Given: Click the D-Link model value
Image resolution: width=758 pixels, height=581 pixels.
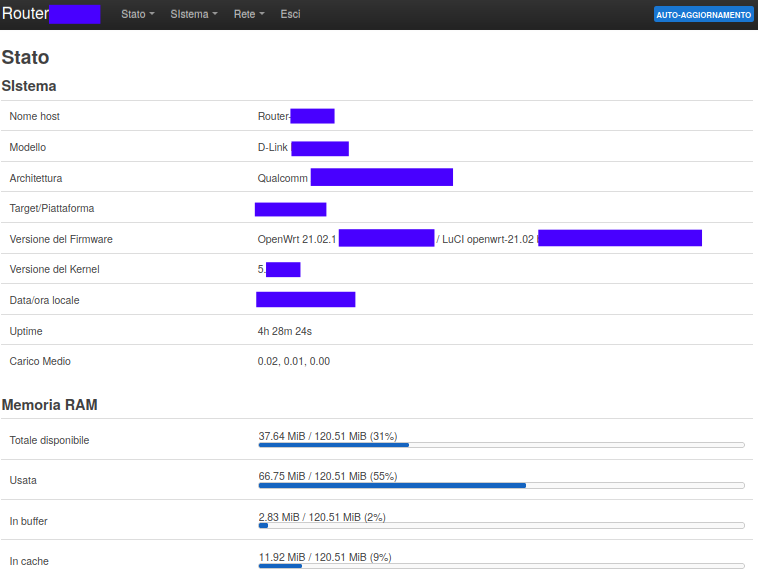Looking at the screenshot, I should click(273, 147).
